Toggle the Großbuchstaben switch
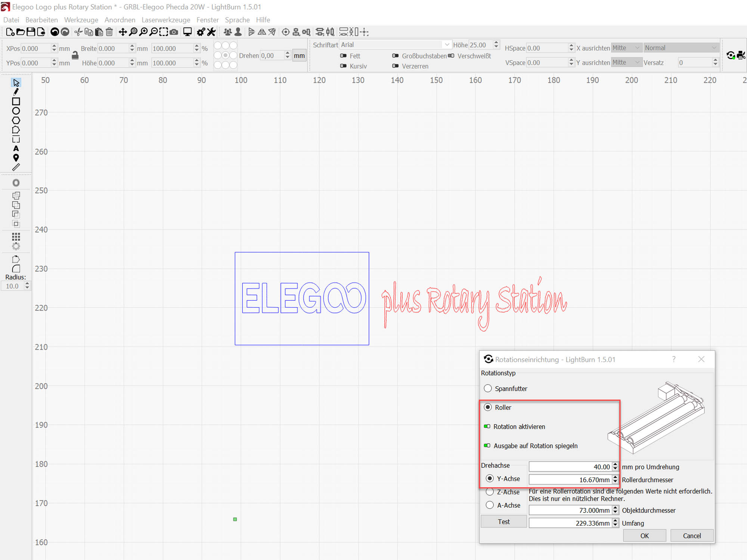This screenshot has height=560, width=747. [x=395, y=56]
